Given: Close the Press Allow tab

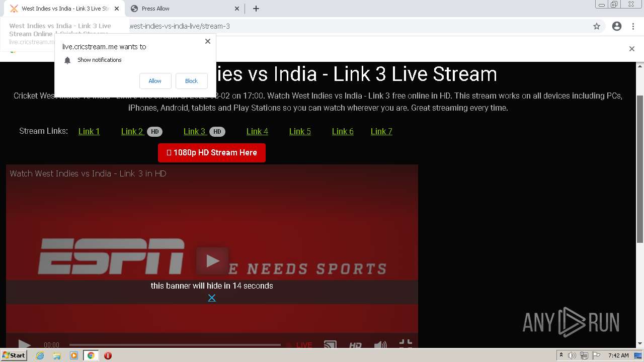Looking at the screenshot, I should [237, 9].
